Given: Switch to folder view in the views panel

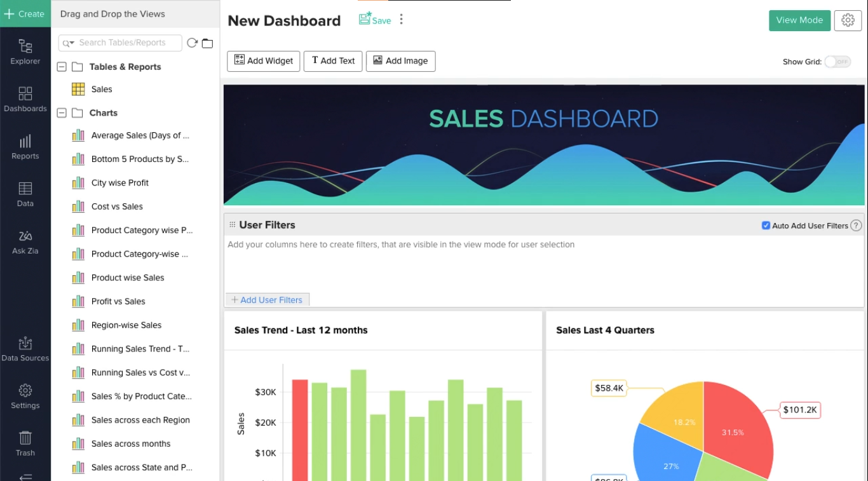Looking at the screenshot, I should pyautogui.click(x=207, y=43).
